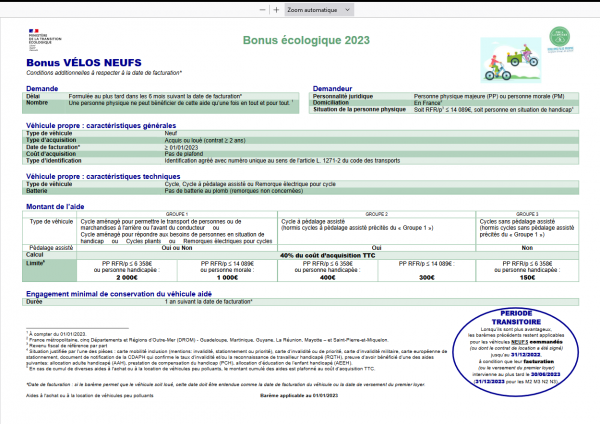
Task: Click the 'Date de facturation' label
Action: coord(53,147)
